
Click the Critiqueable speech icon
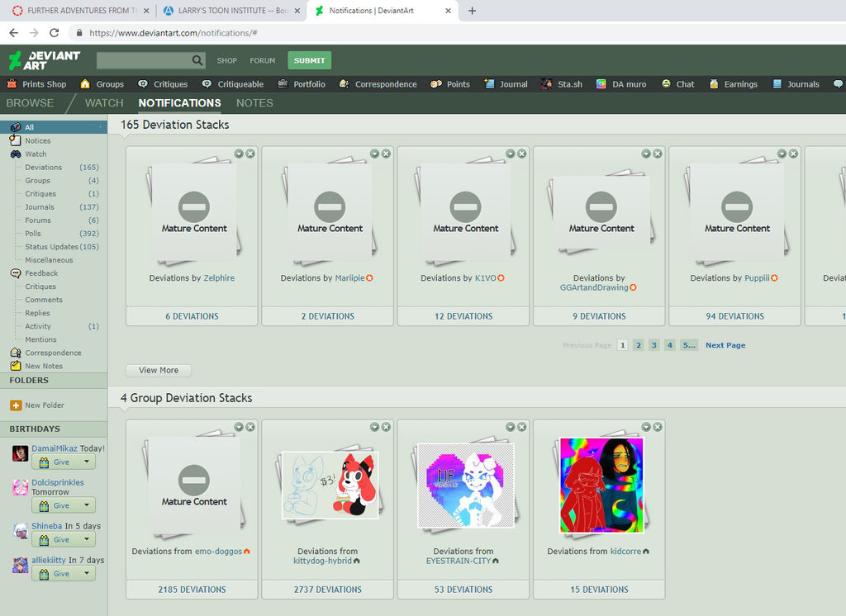click(x=207, y=83)
